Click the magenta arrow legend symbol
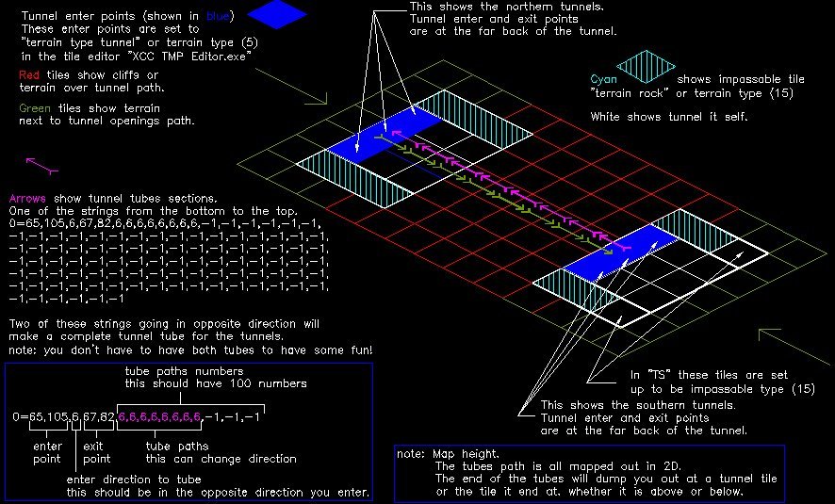The width and height of the screenshot is (835, 504). coord(43,166)
